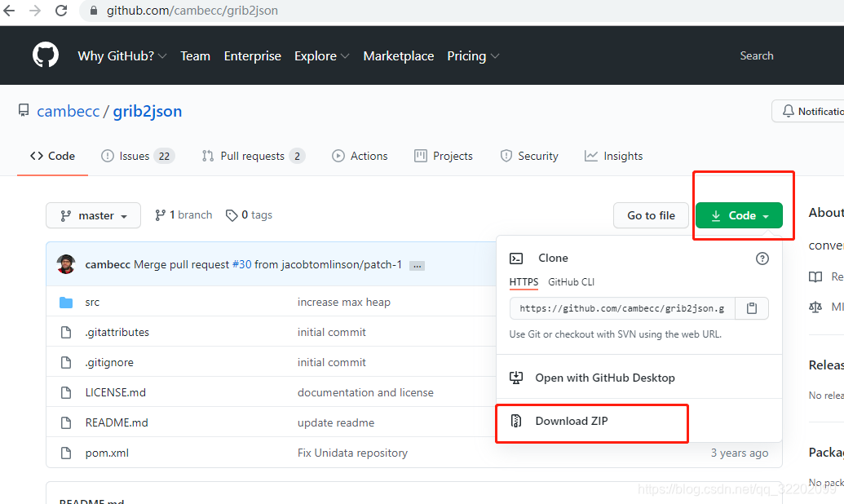This screenshot has width=844, height=504.
Task: Click the GitHub Search box
Action: [x=756, y=56]
